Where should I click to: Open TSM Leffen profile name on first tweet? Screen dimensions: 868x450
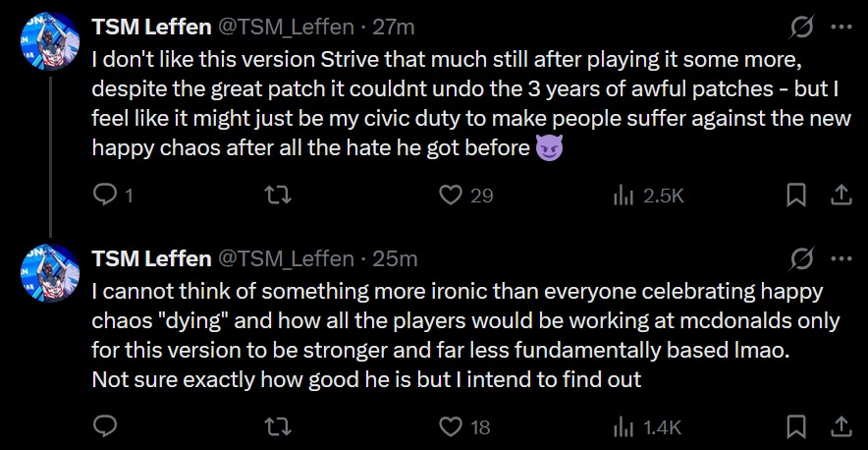click(151, 27)
